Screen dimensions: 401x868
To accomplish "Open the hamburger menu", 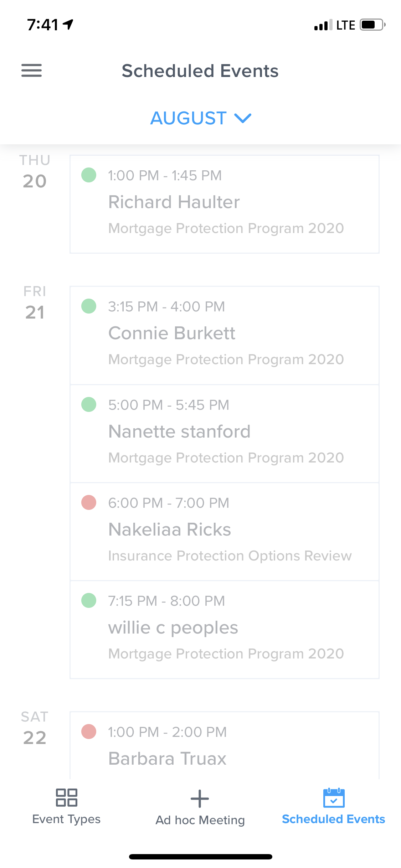I will pyautogui.click(x=31, y=70).
